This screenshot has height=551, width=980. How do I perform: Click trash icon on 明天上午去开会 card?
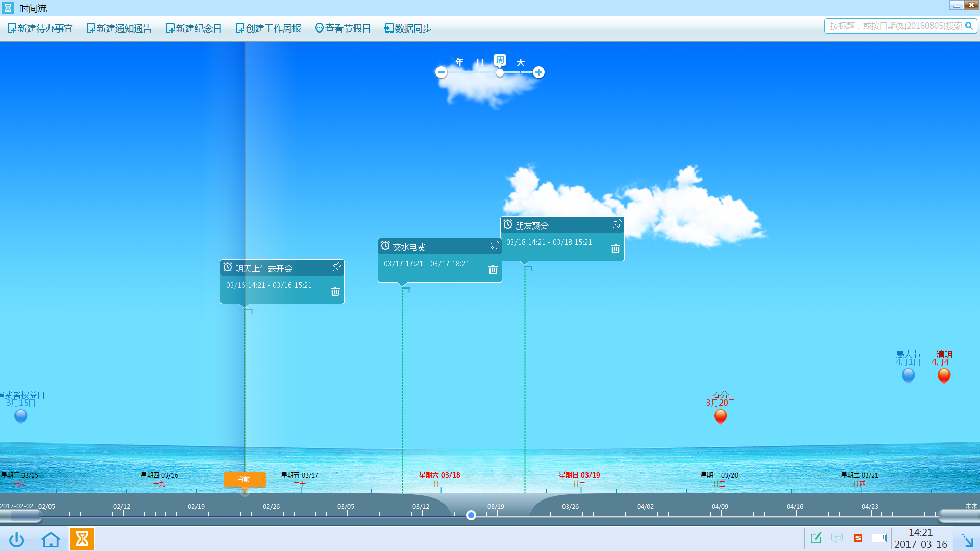point(335,291)
